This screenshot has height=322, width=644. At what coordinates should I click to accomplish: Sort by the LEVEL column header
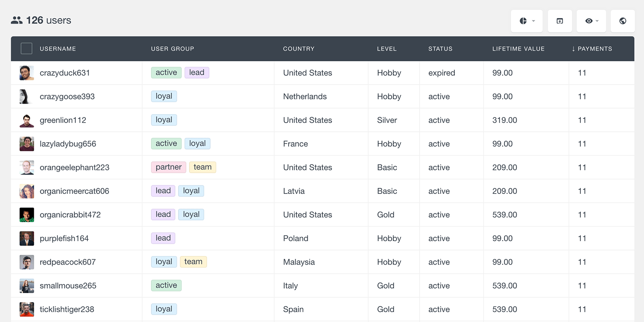coord(387,48)
